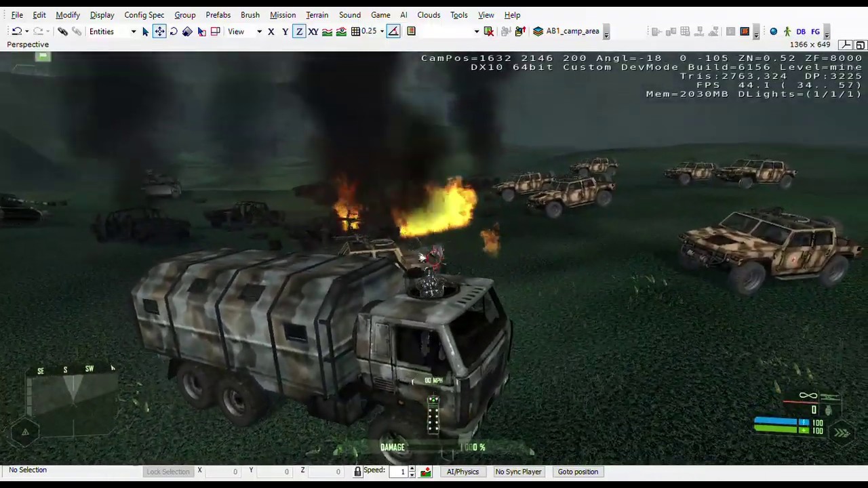868x488 pixels.
Task: Activate the Select and Move tool
Action: click(159, 31)
